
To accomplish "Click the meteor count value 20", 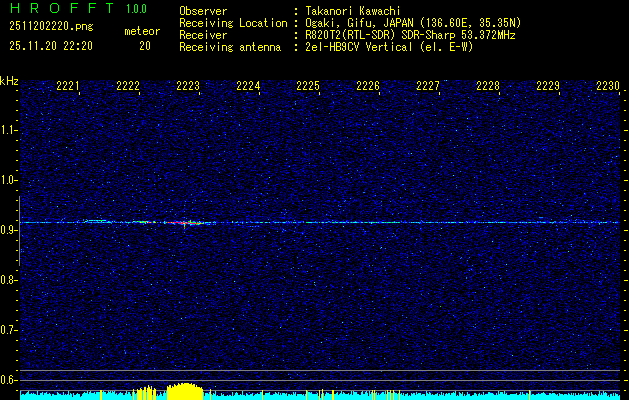I will point(145,46).
